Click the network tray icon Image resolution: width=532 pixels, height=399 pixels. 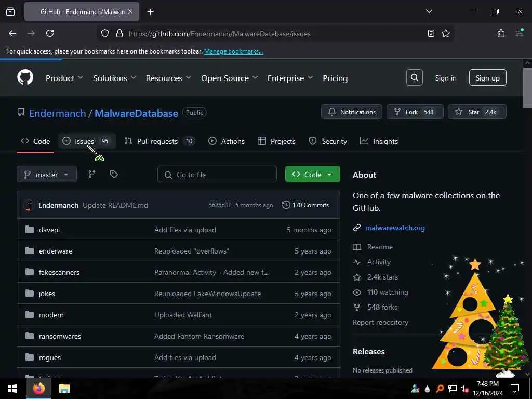click(x=452, y=389)
